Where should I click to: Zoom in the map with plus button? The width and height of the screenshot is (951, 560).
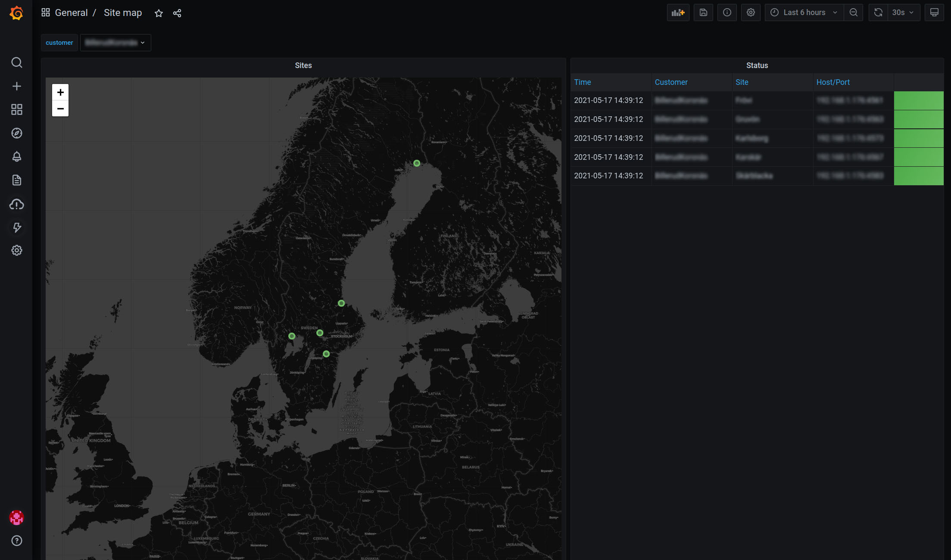tap(60, 92)
